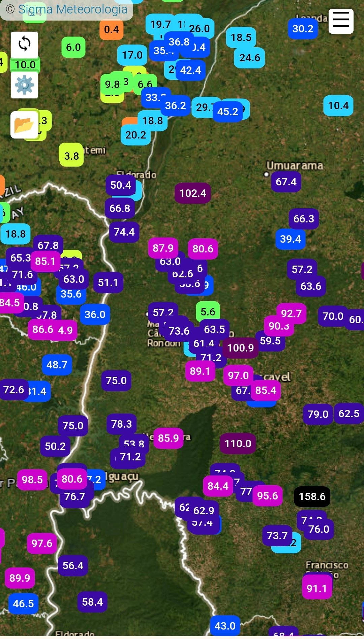
Task: Tap the green 5.6 marker
Action: 208,312
